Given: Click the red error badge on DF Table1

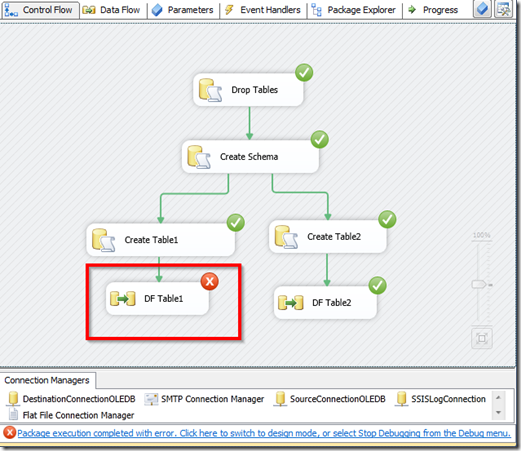Looking at the screenshot, I should pos(210,281).
